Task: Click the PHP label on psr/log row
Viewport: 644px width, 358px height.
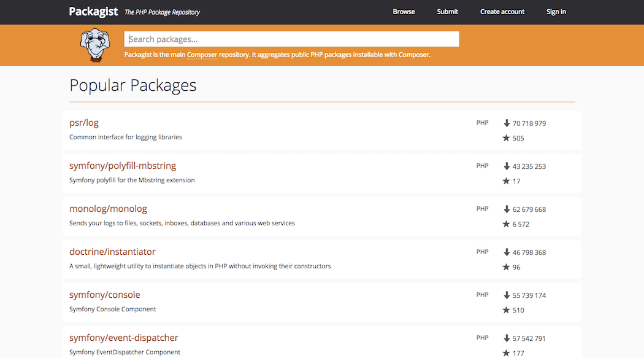Action: [482, 123]
